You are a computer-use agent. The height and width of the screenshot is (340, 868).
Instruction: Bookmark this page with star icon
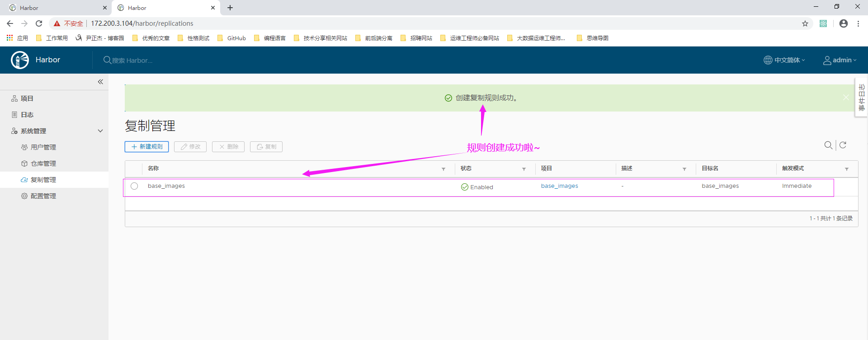[805, 23]
